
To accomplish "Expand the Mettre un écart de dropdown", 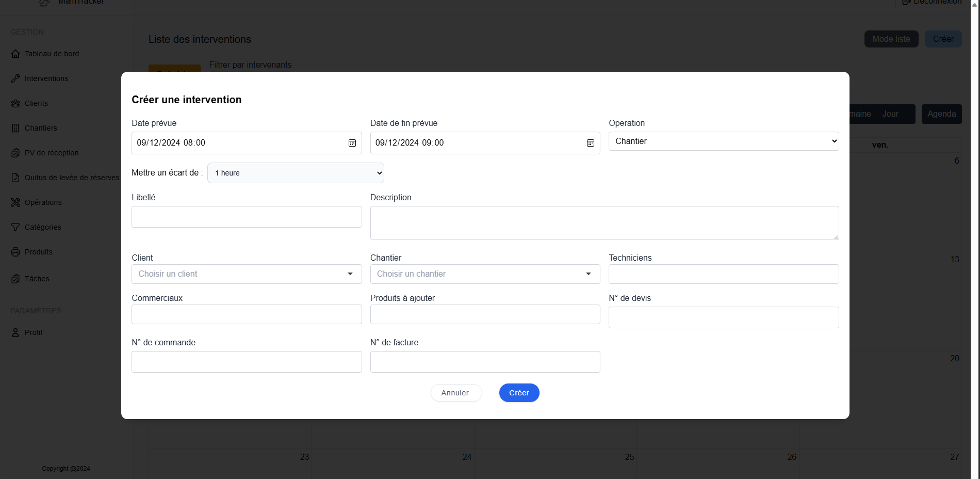I will [x=296, y=173].
